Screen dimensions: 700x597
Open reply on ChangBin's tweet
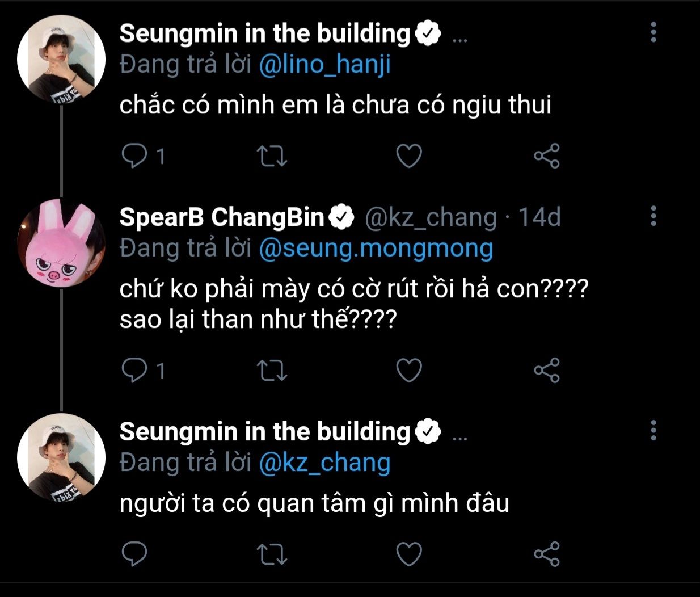click(x=134, y=371)
